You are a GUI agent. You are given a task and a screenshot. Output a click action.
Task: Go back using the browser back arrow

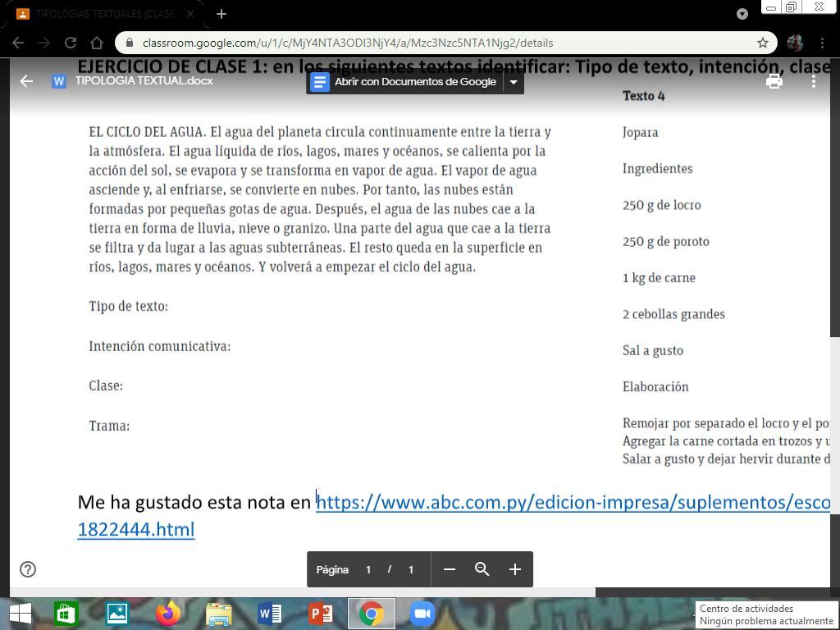tap(18, 43)
